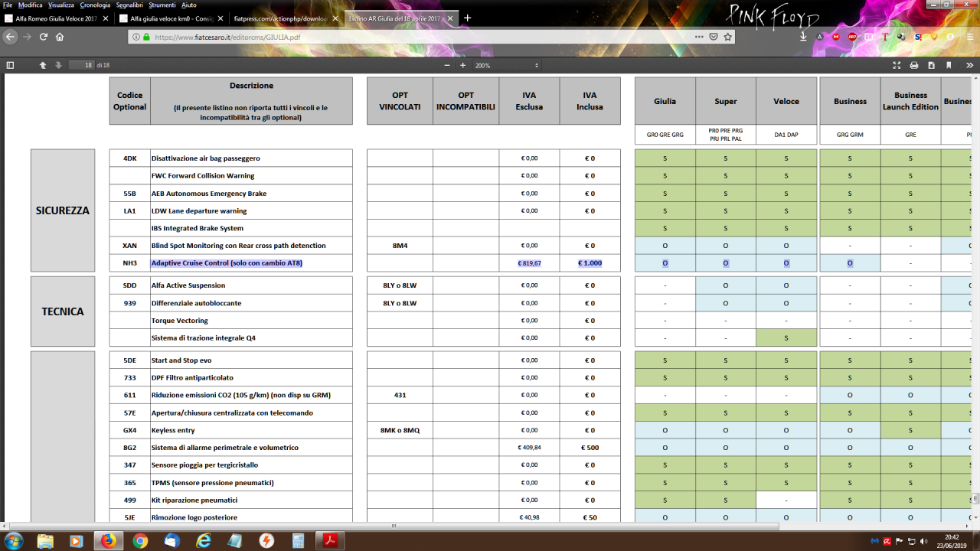
Task: Bookmark this page with the star icon
Action: tap(727, 36)
